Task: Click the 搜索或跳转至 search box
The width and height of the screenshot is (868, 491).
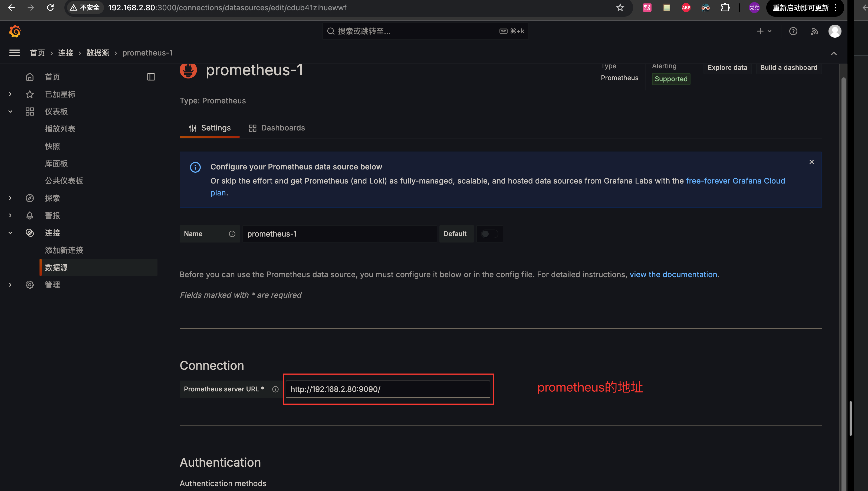Action: coord(425,31)
